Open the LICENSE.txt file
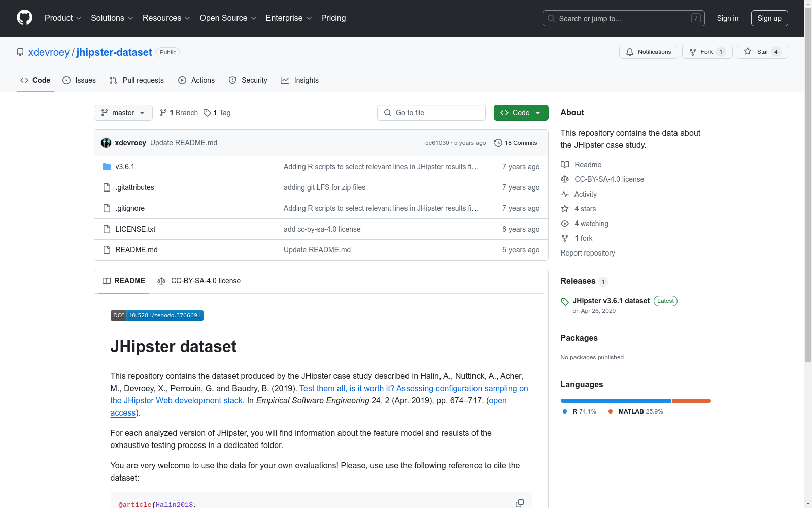This screenshot has width=812, height=508. pyautogui.click(x=136, y=229)
